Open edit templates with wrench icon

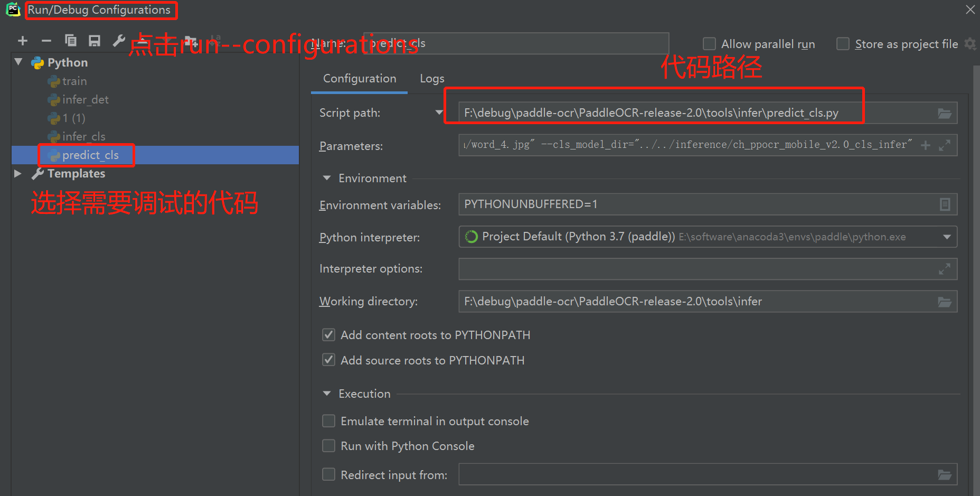(x=119, y=41)
